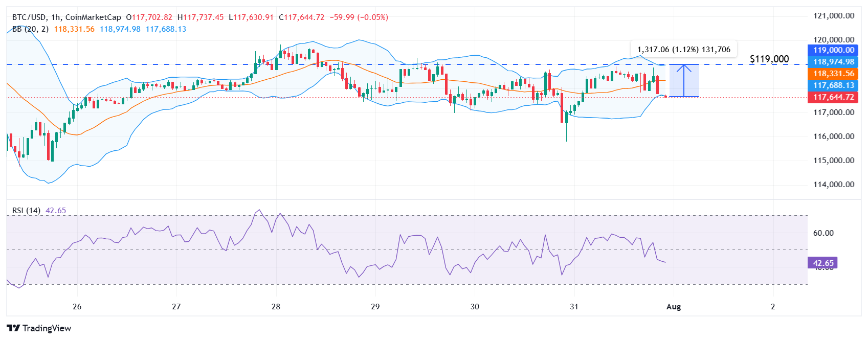Click the blue 119,000.00 axis price tag
Screen dimensions: 868x340
coord(833,50)
